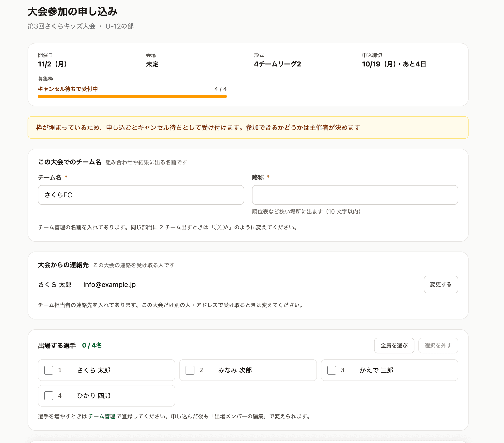
Task: Click the キャンセル待ちで受付中 status text
Action: click(x=68, y=89)
